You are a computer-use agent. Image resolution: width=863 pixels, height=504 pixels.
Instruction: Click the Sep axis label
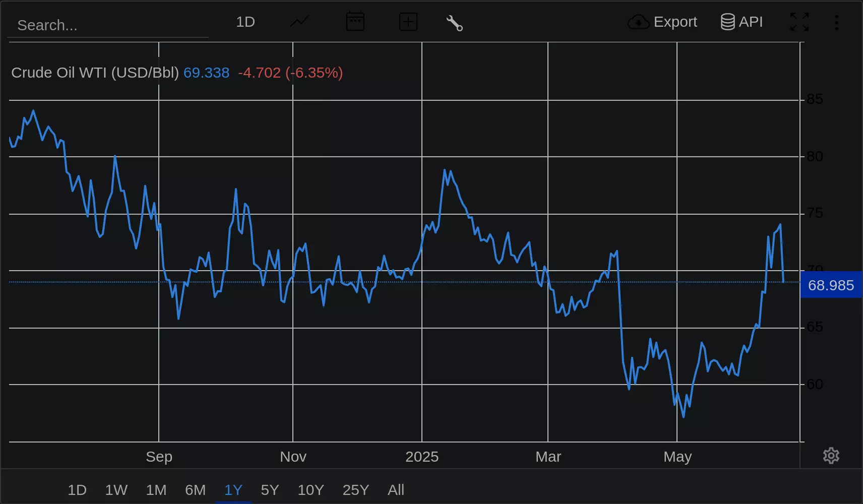pyautogui.click(x=159, y=457)
